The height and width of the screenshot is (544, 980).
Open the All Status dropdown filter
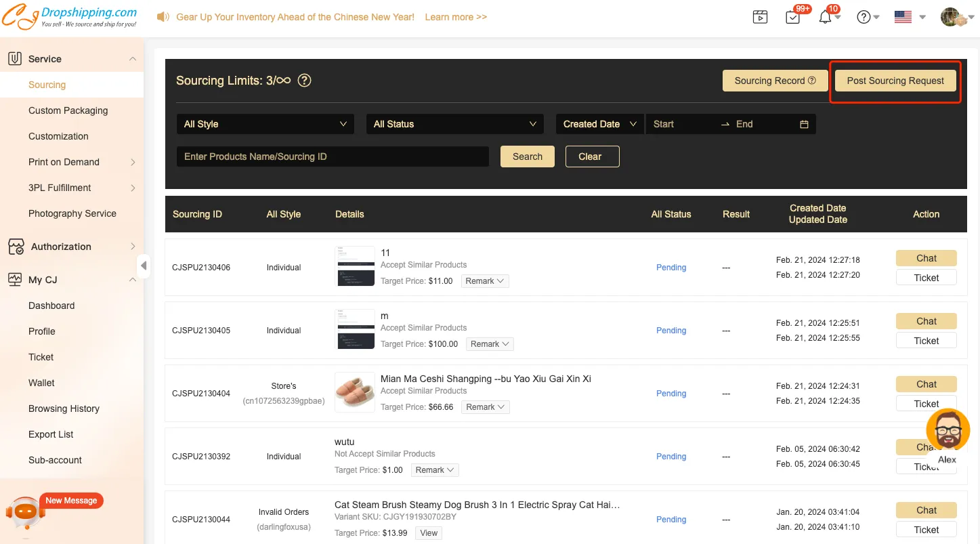[x=454, y=124]
